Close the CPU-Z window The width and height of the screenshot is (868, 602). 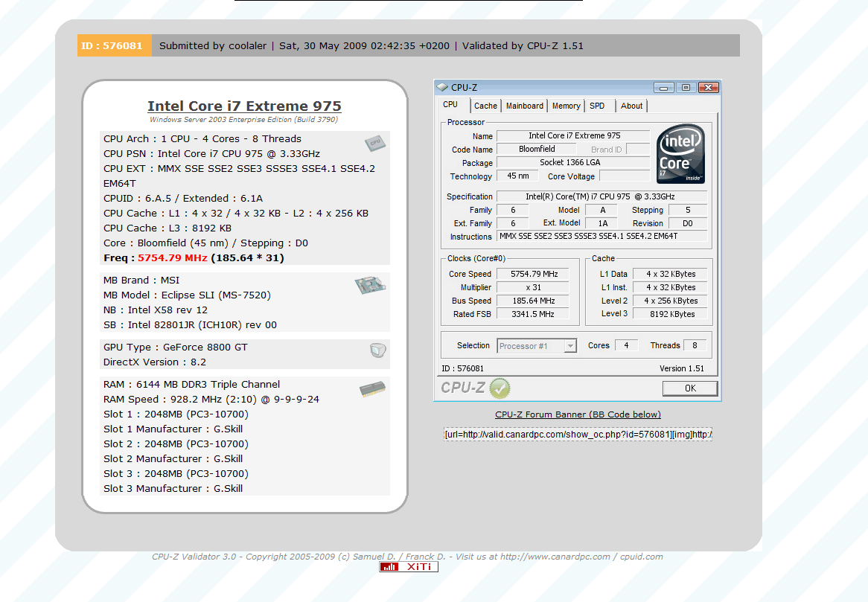[708, 87]
